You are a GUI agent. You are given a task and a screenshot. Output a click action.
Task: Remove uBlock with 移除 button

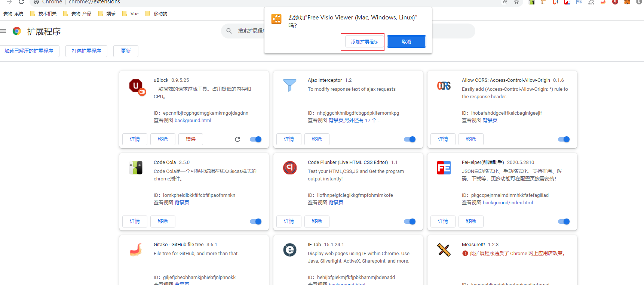163,139
